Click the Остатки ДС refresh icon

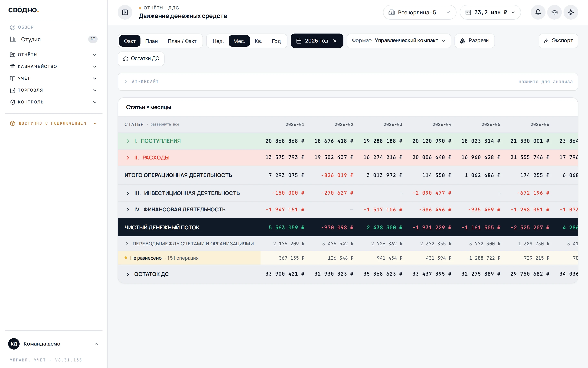[x=126, y=59]
